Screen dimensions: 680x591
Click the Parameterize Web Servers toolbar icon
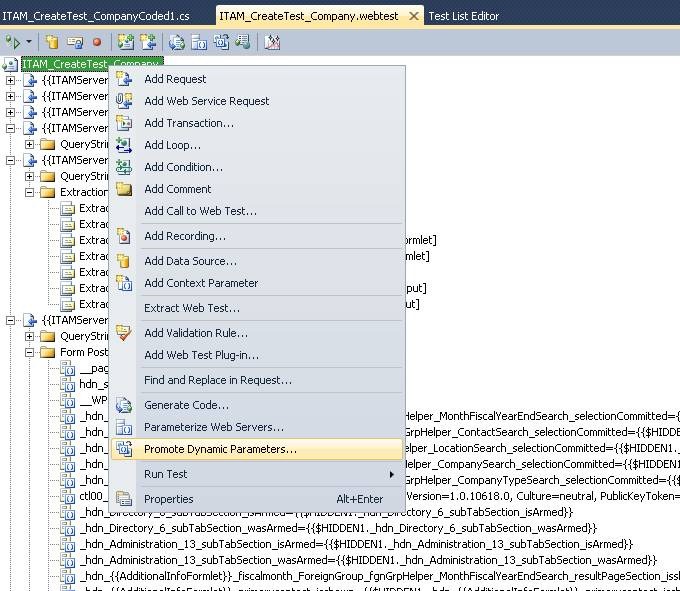[x=199, y=42]
